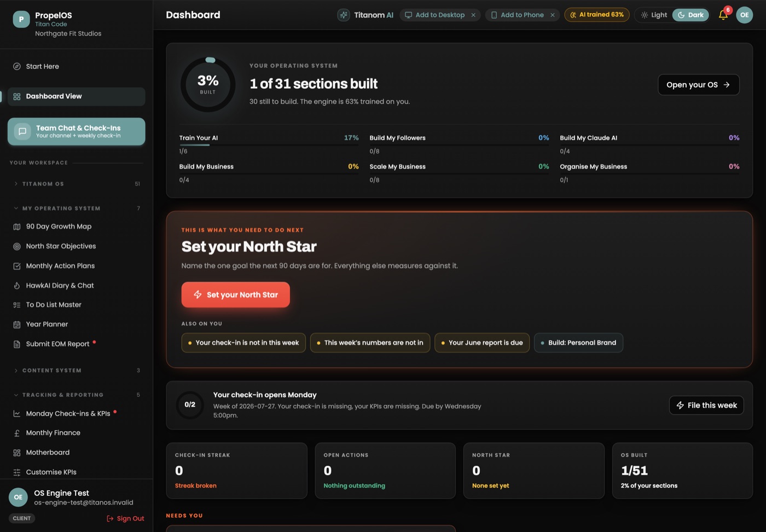Click the 3% built progress ring
Screen dimensions: 766x532
click(x=208, y=85)
